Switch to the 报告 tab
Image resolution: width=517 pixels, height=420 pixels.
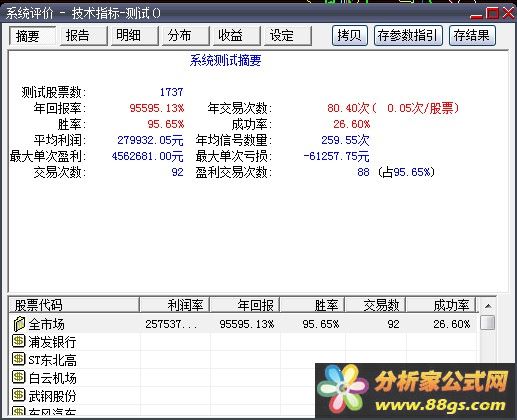[x=84, y=36]
